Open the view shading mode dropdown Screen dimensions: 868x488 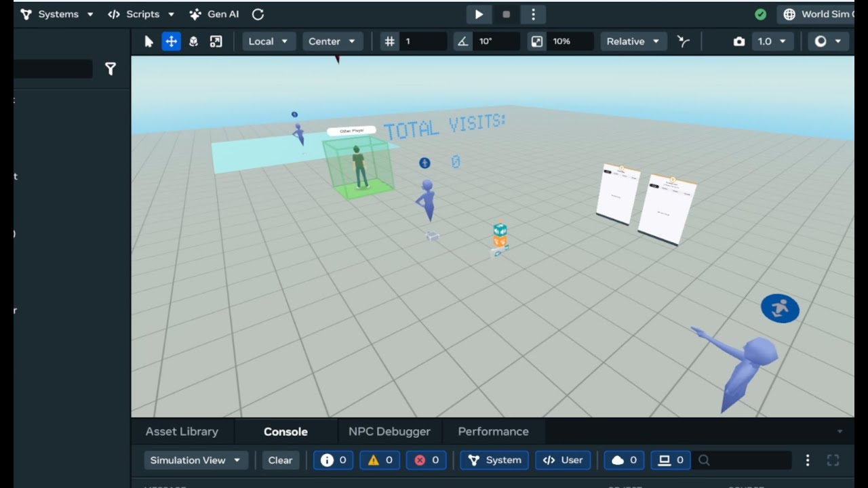828,41
